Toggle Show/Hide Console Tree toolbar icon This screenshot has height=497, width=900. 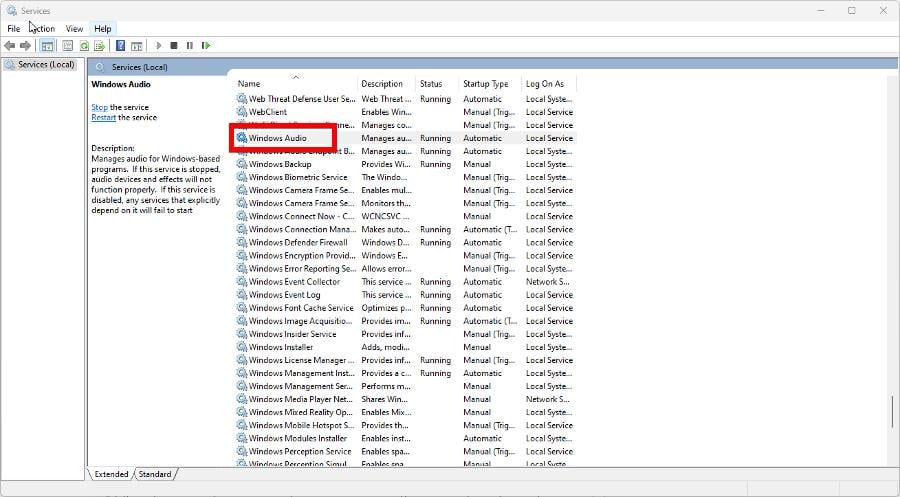48,45
